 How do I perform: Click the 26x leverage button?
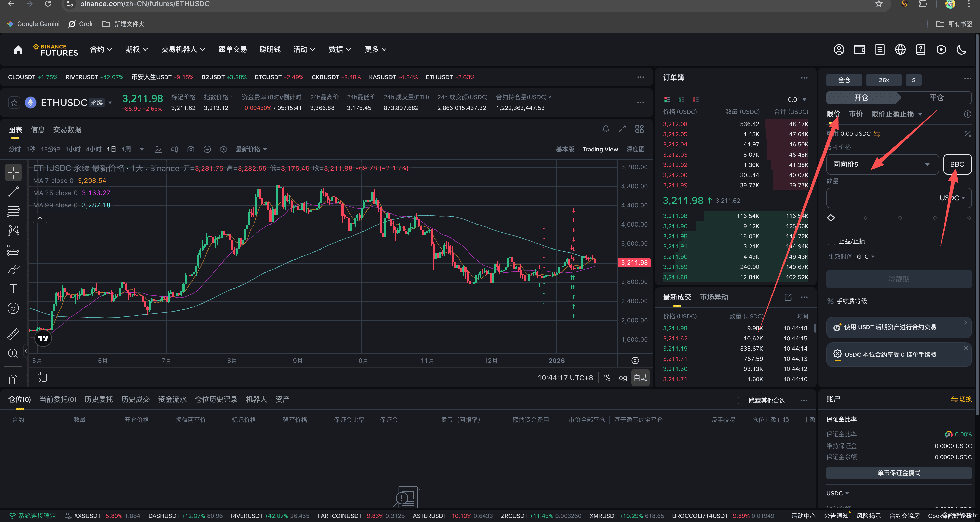[883, 80]
